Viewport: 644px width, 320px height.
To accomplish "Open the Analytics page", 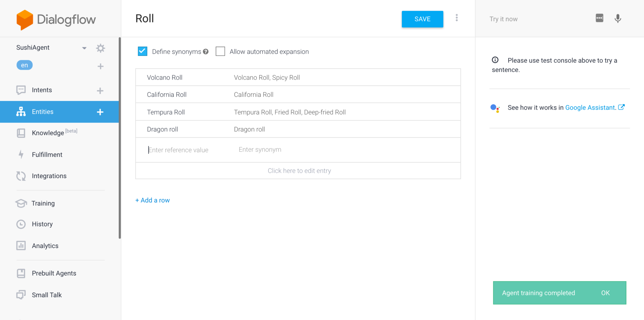I will pos(45,246).
